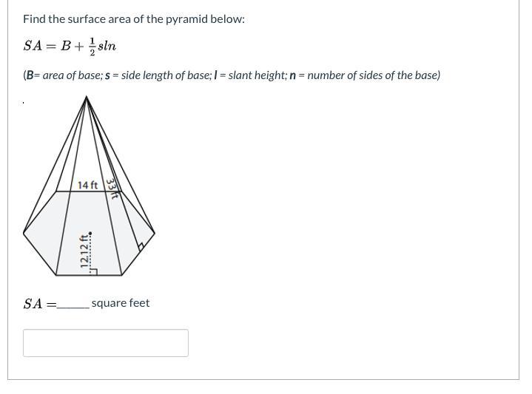Click bold "s" side length definition
532x394 pixels.
point(107,75)
